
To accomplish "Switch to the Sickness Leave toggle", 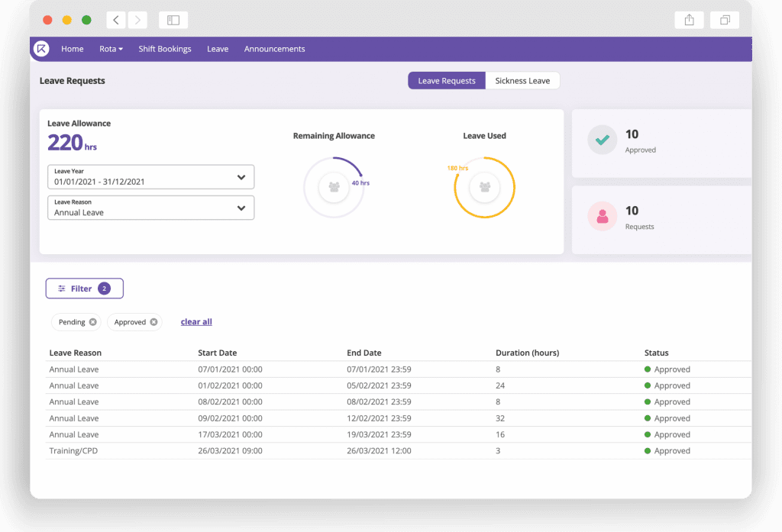I will coord(522,81).
